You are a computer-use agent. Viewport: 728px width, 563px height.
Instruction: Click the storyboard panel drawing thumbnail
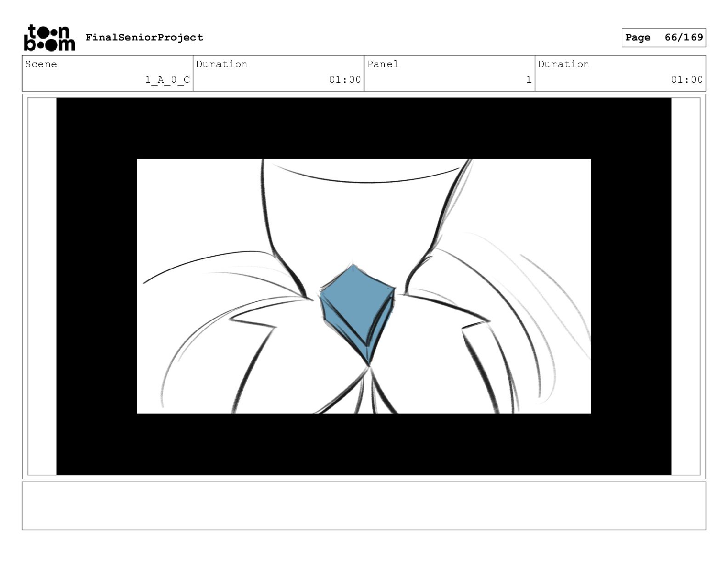(x=364, y=286)
